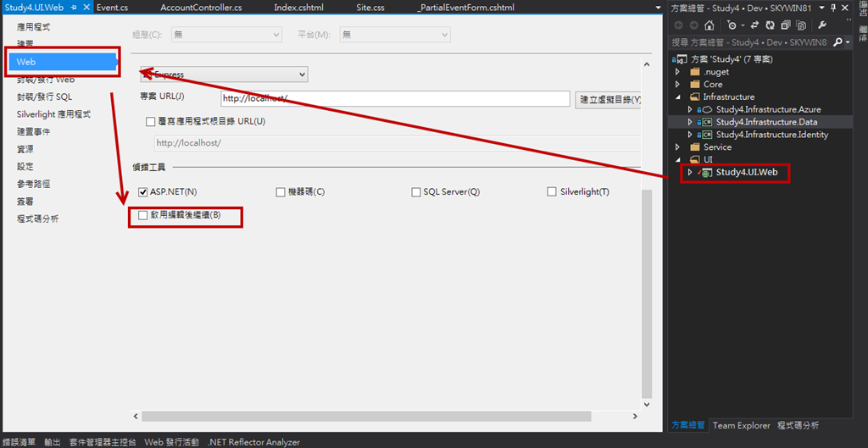Image resolution: width=868 pixels, height=448 pixels.
Task: Click the Forward arrow in Solution Explorer toolbar
Action: [693, 25]
